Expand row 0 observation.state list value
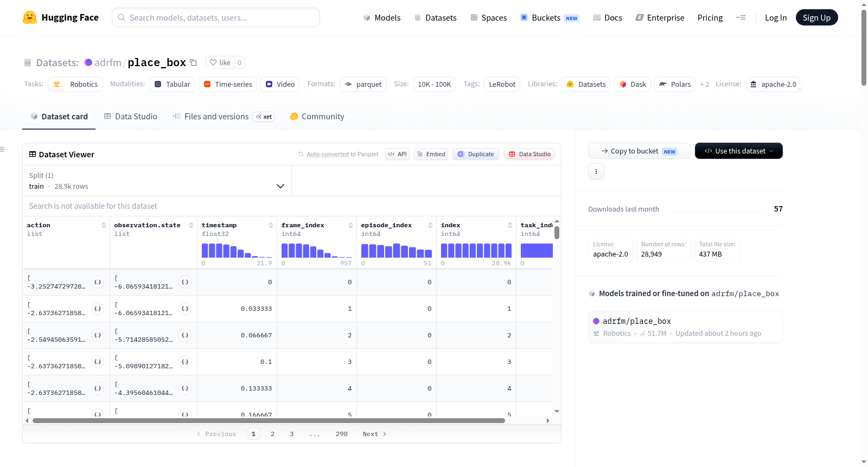This screenshot has height=467, width=868. (185, 282)
